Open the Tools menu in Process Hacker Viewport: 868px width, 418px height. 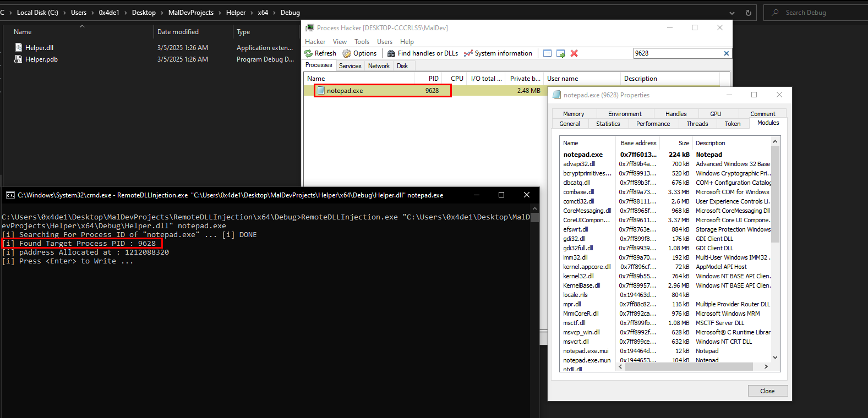(x=362, y=42)
